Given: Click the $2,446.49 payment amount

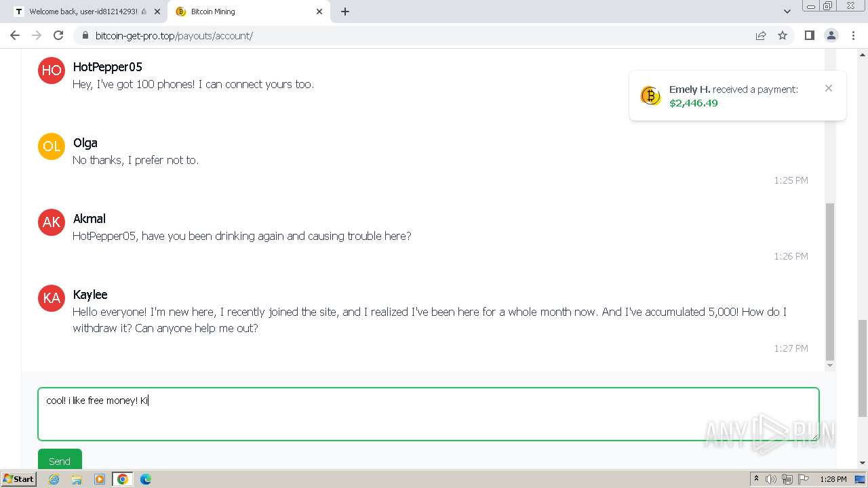Looking at the screenshot, I should (x=693, y=103).
